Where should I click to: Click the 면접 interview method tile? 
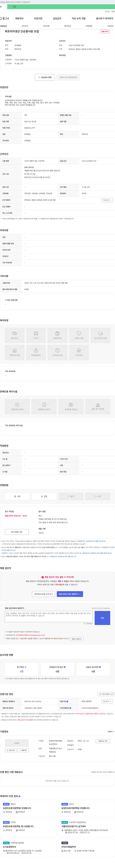(x=44, y=496)
